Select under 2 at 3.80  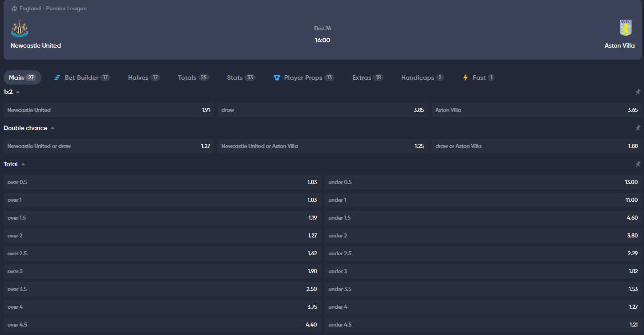coord(483,236)
